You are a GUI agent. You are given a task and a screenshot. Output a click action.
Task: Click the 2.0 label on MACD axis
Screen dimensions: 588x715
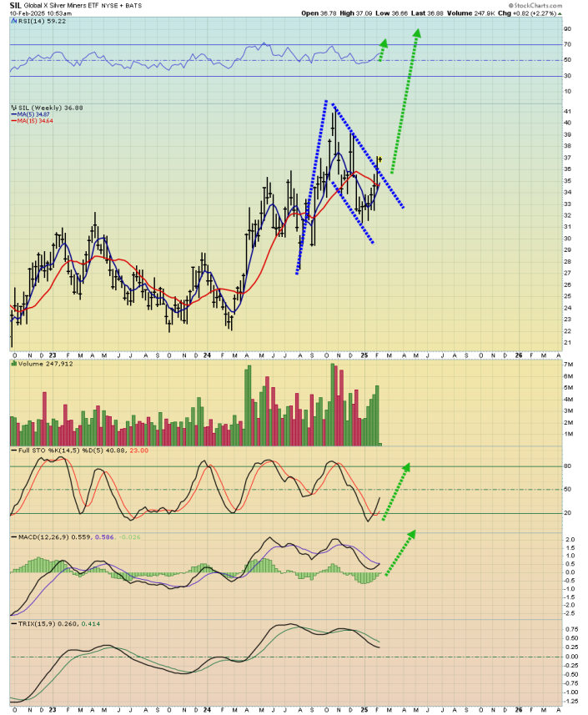coord(570,540)
